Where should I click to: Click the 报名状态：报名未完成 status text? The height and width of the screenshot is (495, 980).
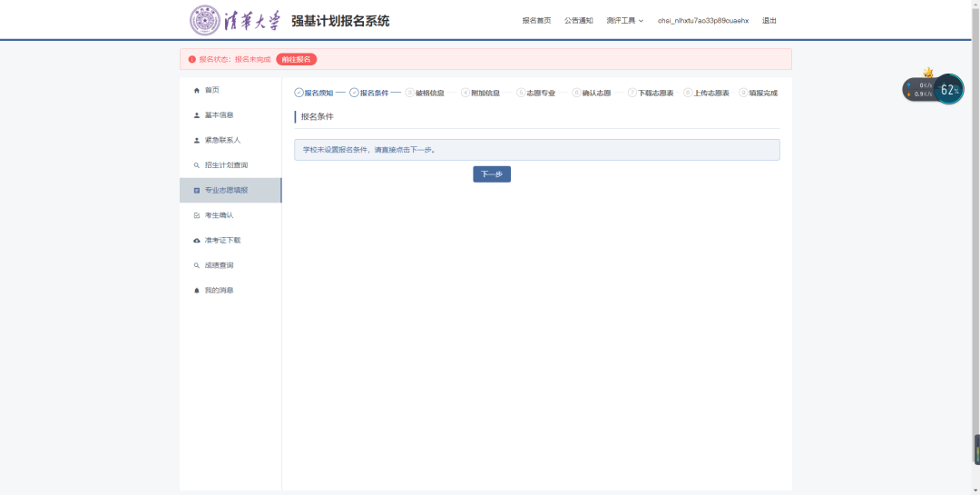click(x=235, y=59)
